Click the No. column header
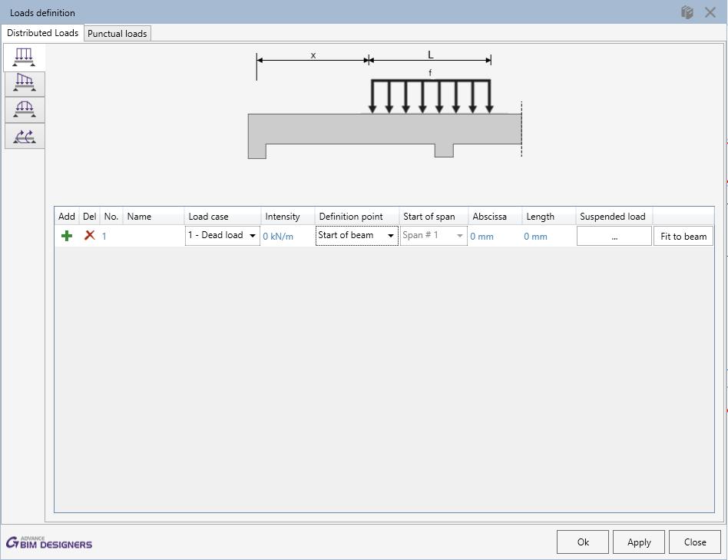This screenshot has width=728, height=560. pos(111,217)
